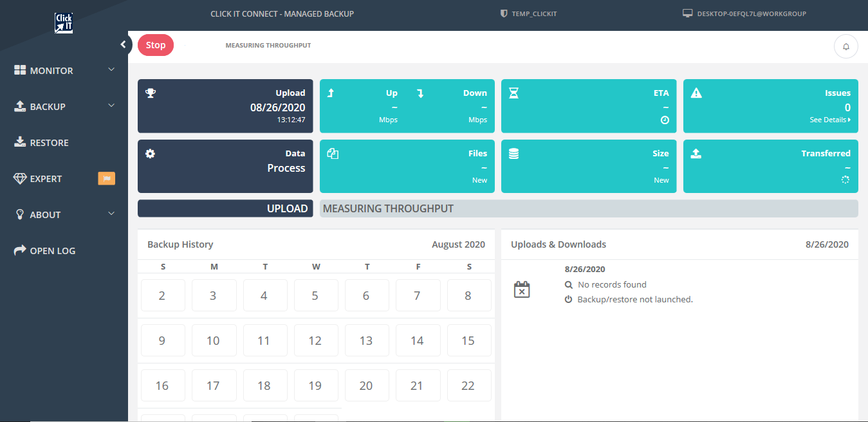Click the Backup/restore not launched text

tap(635, 300)
